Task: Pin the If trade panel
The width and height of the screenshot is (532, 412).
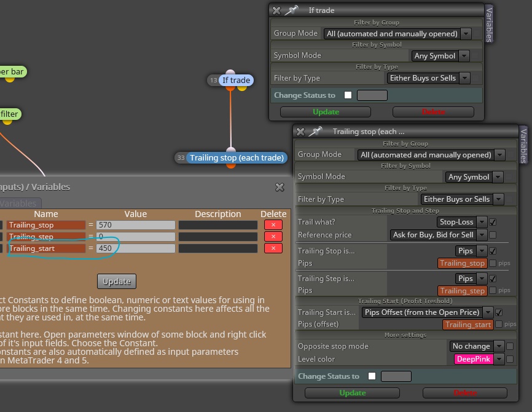Action: [x=291, y=10]
